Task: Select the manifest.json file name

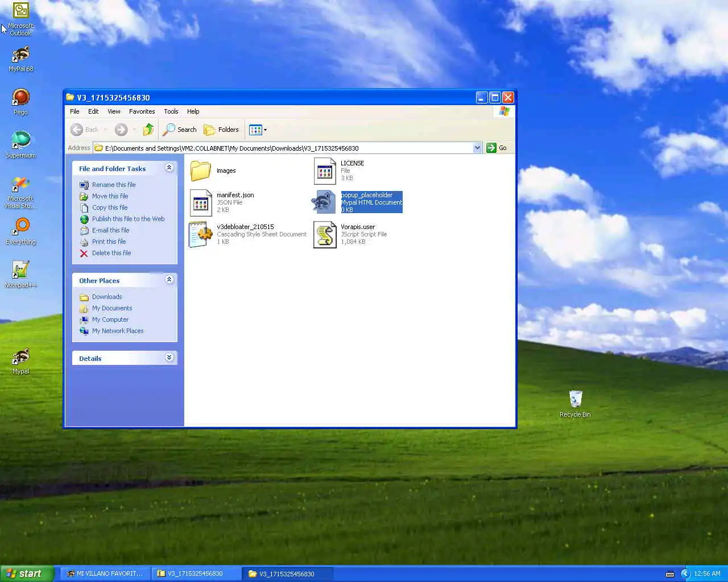Action: point(235,195)
